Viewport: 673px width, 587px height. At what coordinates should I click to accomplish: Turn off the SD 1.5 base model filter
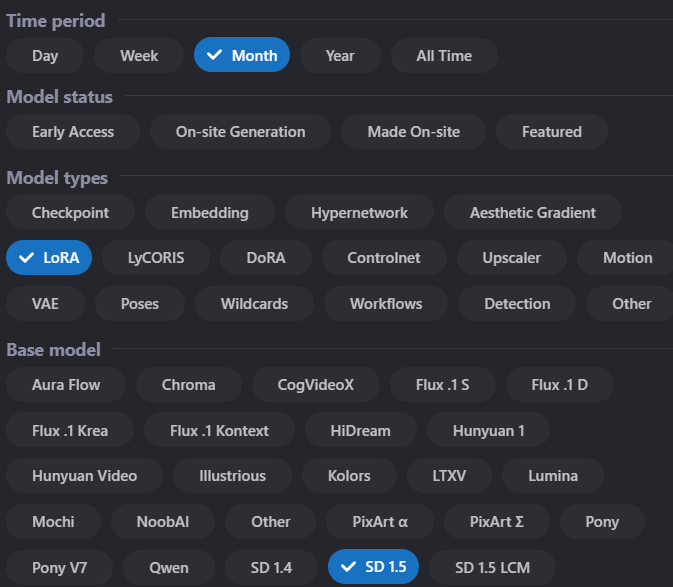[x=373, y=567]
